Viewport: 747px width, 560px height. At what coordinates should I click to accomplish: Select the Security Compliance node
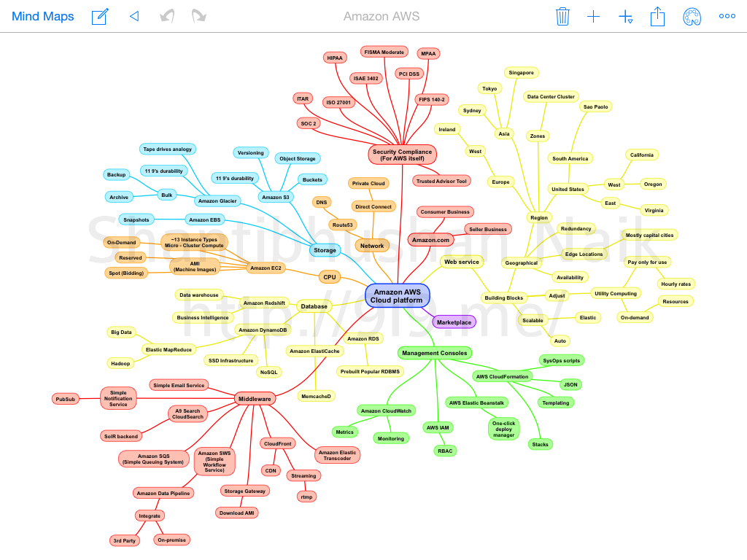(x=403, y=155)
